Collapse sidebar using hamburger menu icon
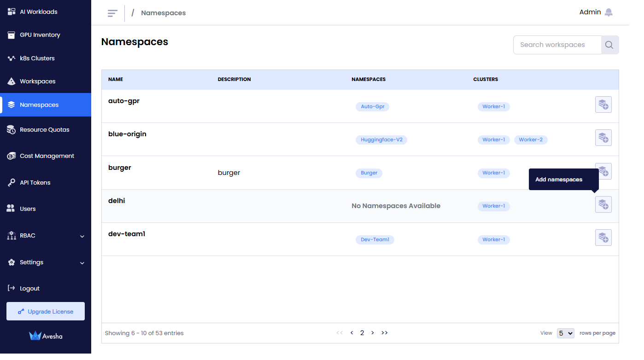 [x=112, y=13]
